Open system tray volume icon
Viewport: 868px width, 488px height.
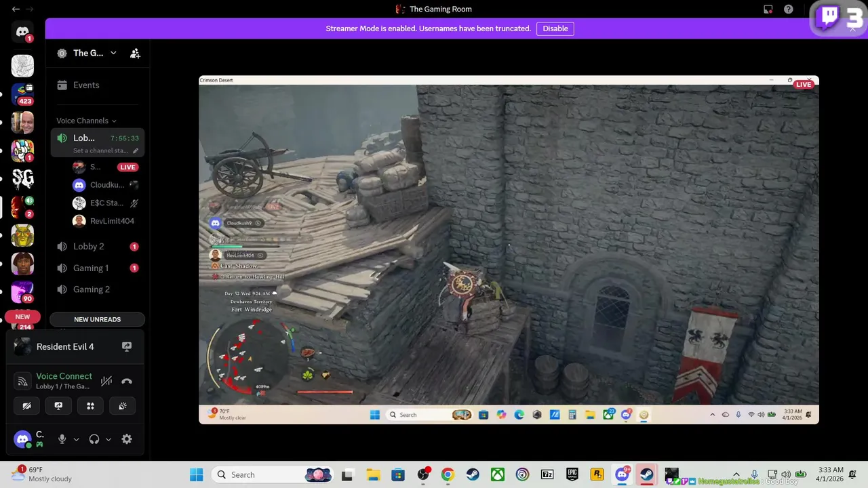tap(786, 474)
